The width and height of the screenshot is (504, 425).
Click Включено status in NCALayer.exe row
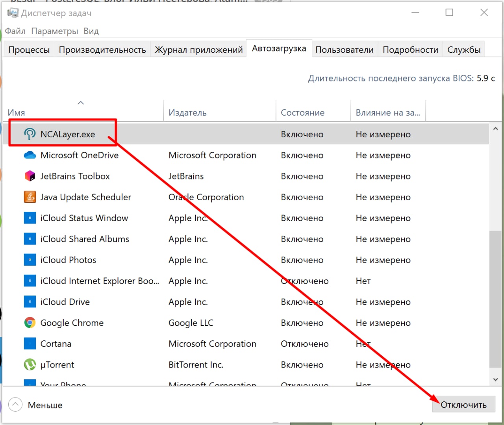click(x=302, y=134)
